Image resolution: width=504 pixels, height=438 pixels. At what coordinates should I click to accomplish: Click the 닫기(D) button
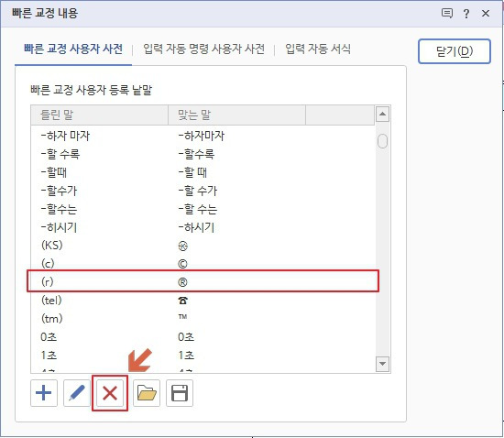(455, 51)
